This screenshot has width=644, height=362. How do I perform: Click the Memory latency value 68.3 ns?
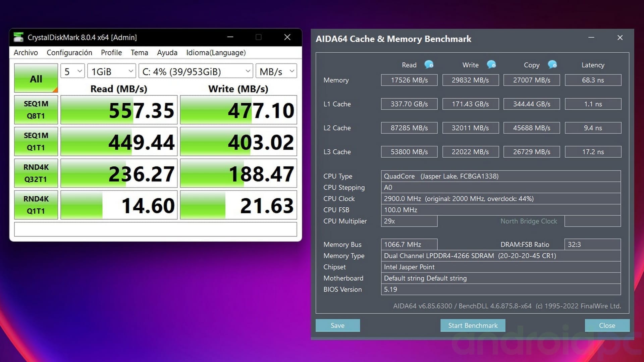pos(593,80)
